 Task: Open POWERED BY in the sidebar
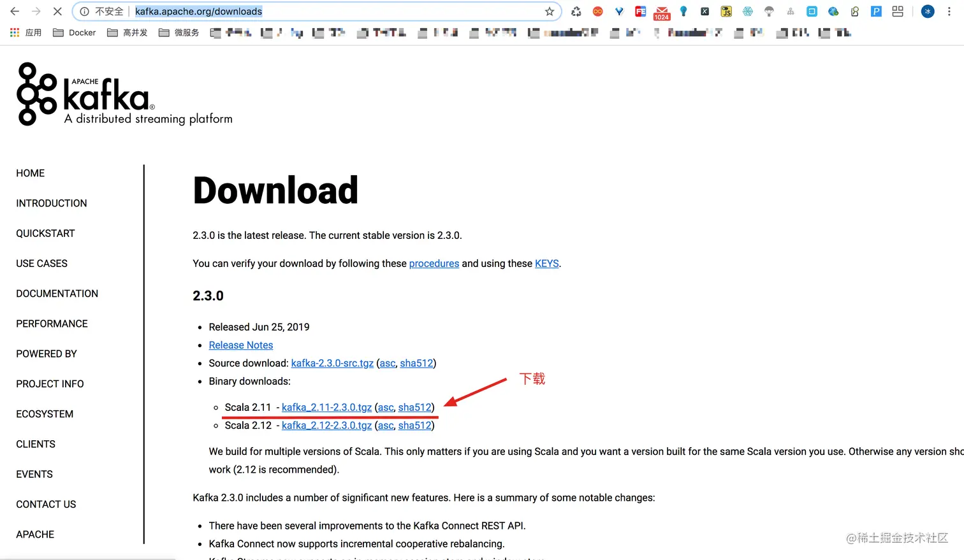47,354
